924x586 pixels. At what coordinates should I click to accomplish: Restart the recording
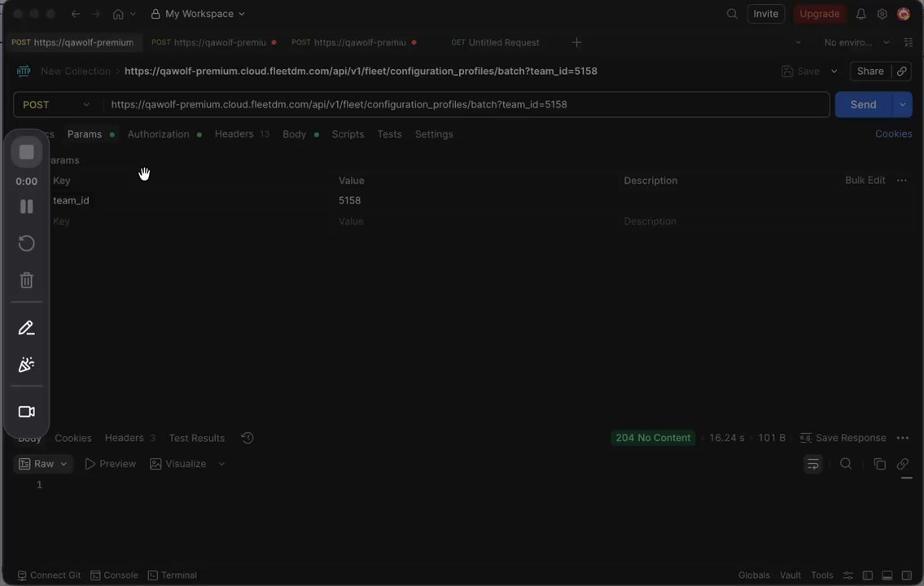point(27,243)
